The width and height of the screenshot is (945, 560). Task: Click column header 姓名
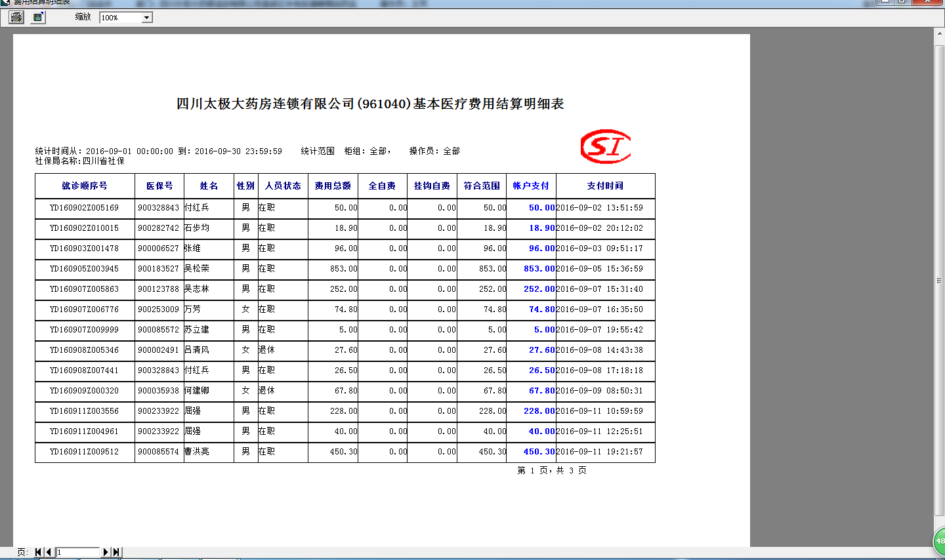tap(209, 186)
